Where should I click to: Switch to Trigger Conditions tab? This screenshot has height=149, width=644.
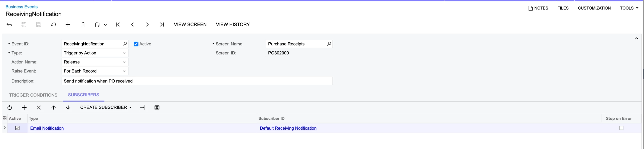click(x=33, y=95)
